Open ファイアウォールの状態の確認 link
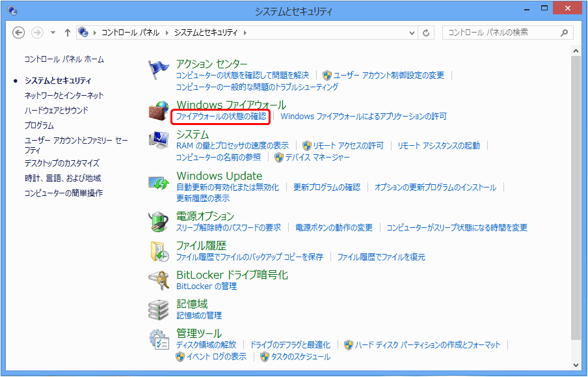This screenshot has width=588, height=377. click(x=221, y=117)
